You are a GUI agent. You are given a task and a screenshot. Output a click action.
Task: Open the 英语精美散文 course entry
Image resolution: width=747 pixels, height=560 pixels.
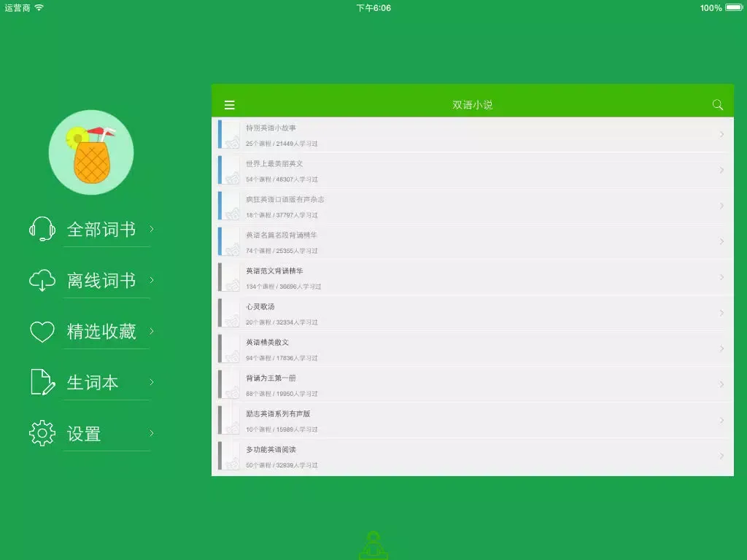pyautogui.click(x=474, y=348)
